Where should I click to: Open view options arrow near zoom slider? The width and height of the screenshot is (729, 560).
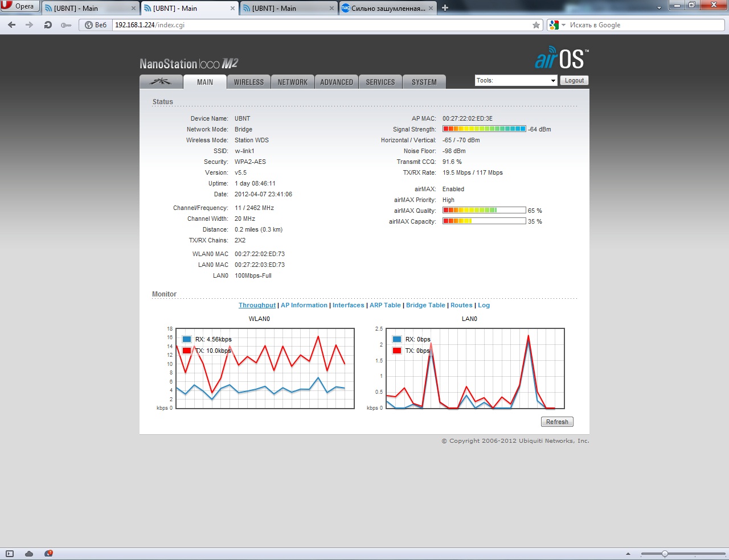click(628, 554)
